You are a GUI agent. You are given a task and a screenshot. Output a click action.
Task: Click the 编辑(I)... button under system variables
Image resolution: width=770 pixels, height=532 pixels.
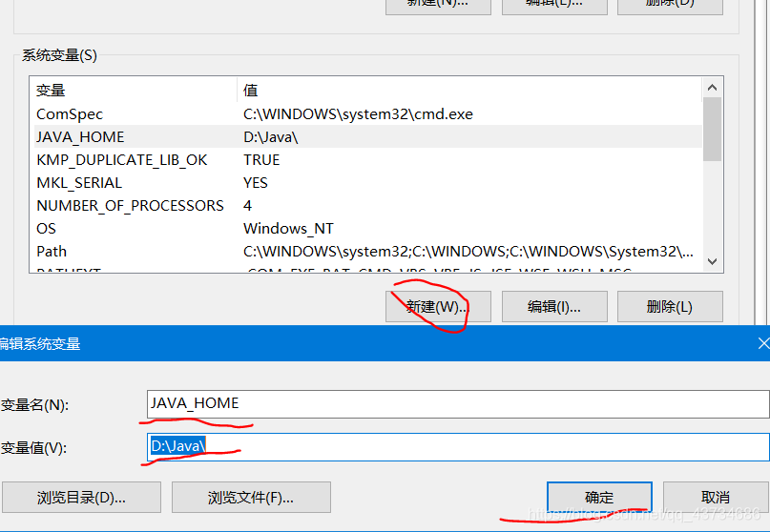pyautogui.click(x=554, y=307)
